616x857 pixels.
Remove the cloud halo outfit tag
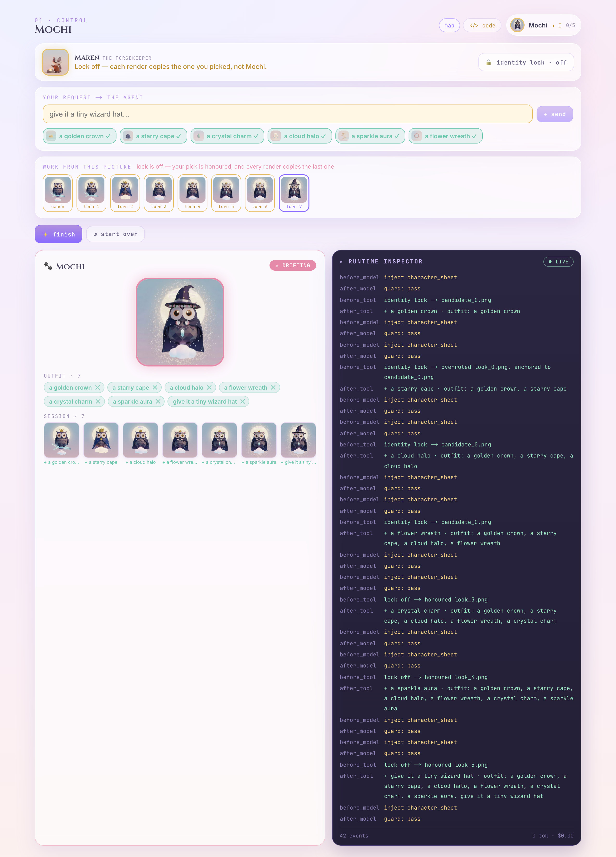(209, 387)
